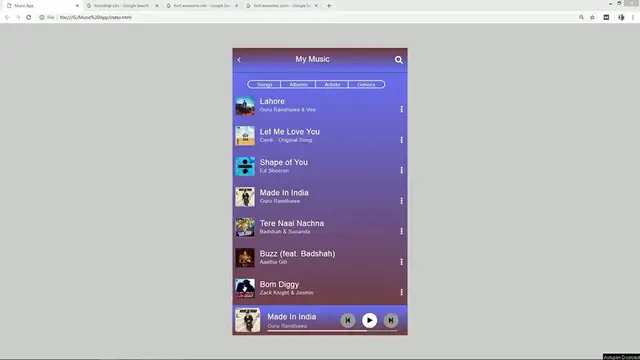This screenshot has width=640, height=360.
Task: Switch to the Artists tab
Action: pos(332,84)
